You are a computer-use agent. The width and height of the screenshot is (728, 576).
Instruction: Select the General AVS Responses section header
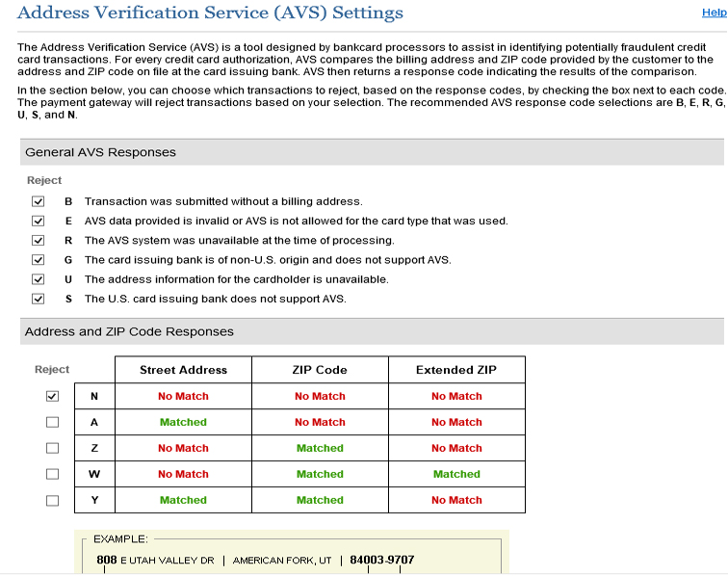pos(100,152)
